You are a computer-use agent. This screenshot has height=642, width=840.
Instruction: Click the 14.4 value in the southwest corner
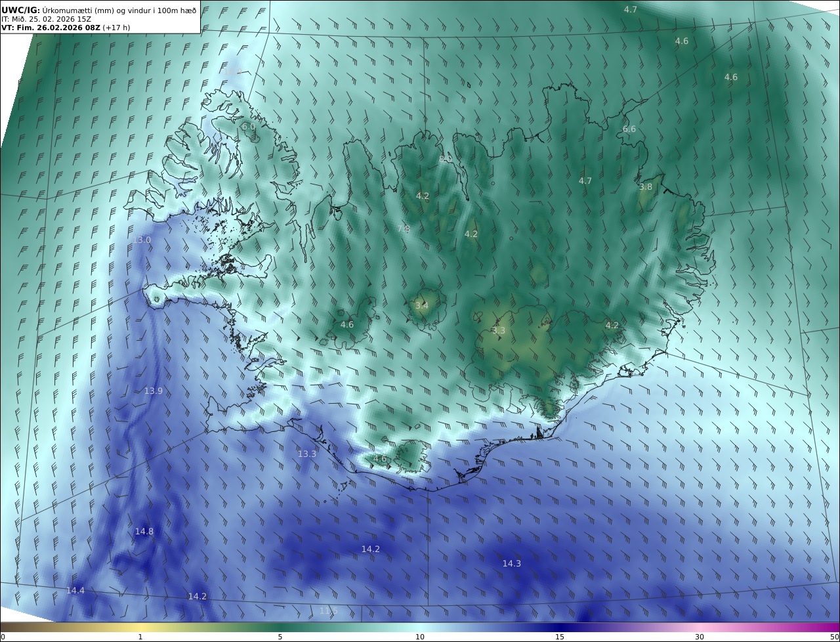pos(75,590)
